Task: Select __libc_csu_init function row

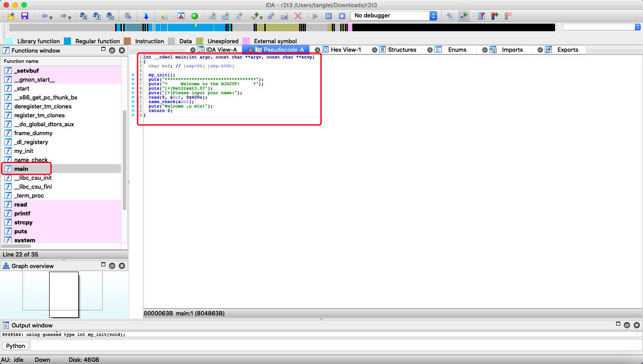Action: (x=61, y=178)
